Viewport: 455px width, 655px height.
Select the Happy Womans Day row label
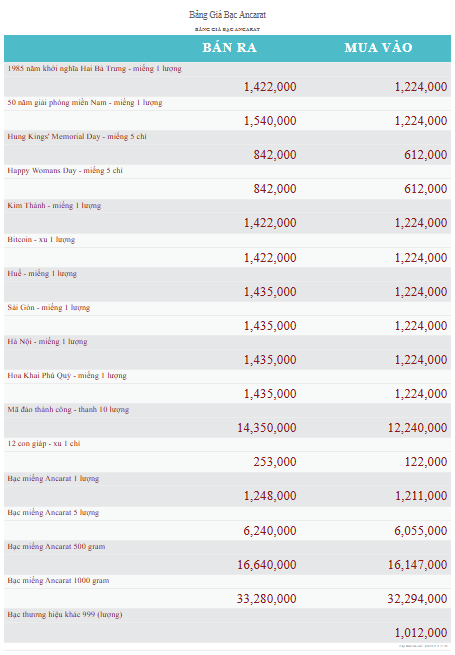(x=65, y=170)
